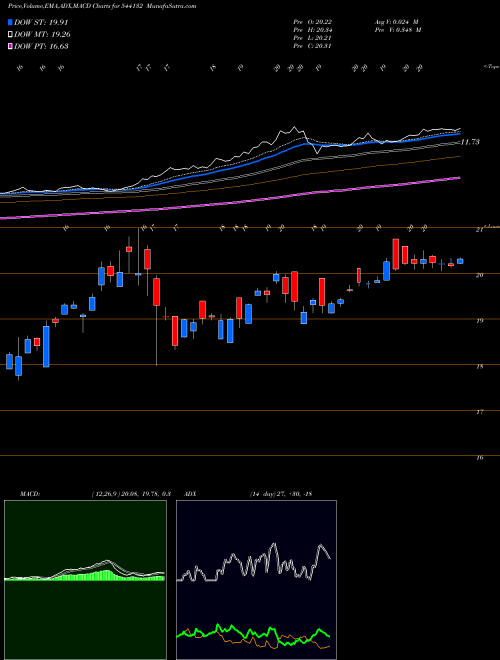Select the 'DOW PT: 16.63' label
Screen dimensions: 500x660
[41, 46]
